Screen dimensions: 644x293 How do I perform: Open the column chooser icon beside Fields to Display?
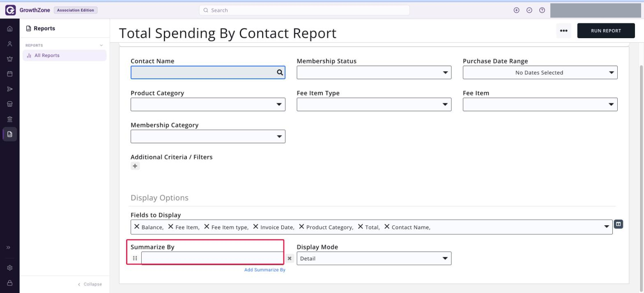tap(619, 224)
